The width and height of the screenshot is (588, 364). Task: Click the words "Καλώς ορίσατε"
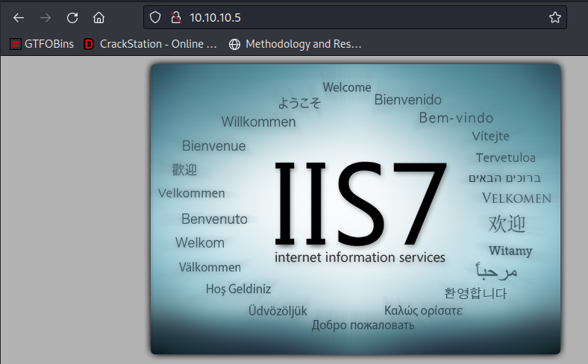click(423, 311)
